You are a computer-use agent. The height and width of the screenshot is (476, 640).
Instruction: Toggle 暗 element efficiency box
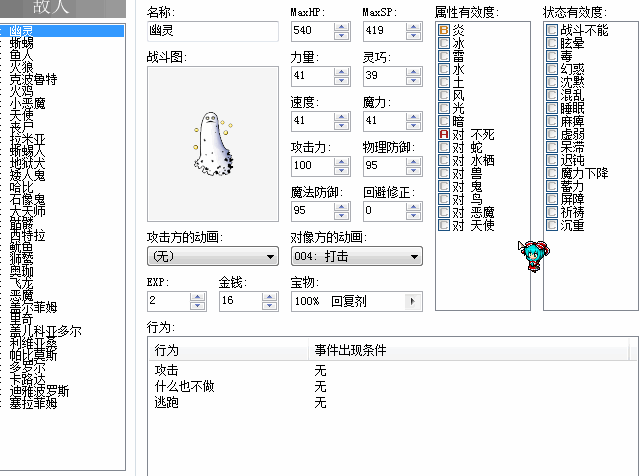[444, 121]
